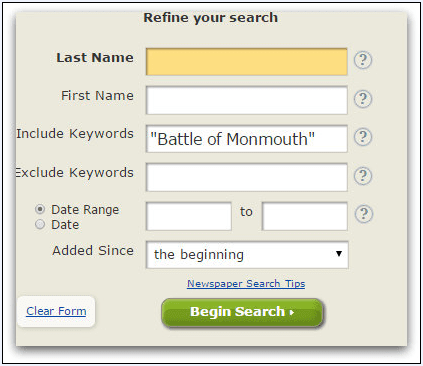Click question mark next to First Name
Viewport: 423px width, 366px height.
pos(363,99)
